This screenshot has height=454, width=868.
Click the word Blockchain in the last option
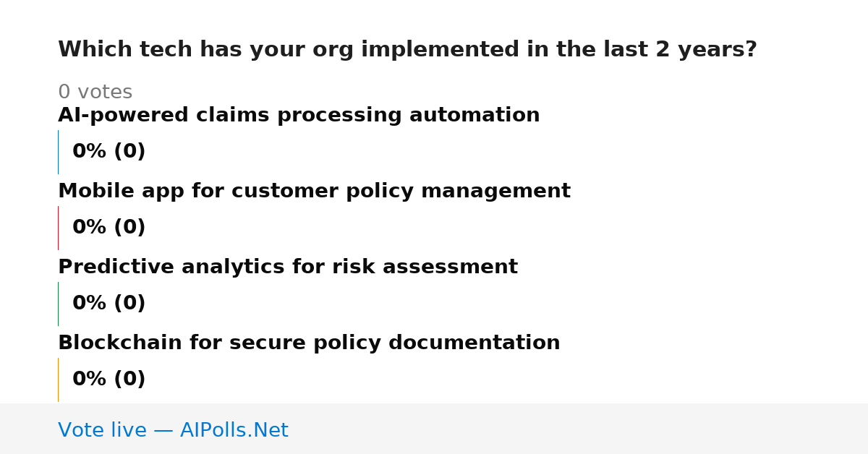pyautogui.click(x=120, y=343)
